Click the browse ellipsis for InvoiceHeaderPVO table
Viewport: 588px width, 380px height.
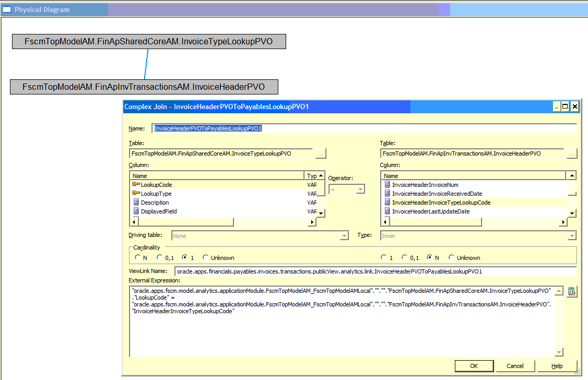pyautogui.click(x=571, y=153)
